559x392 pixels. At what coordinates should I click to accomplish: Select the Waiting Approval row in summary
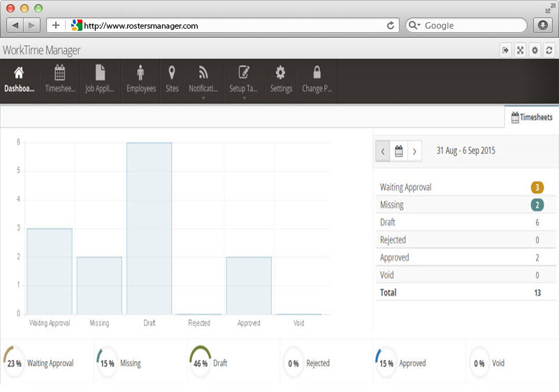[465, 187]
